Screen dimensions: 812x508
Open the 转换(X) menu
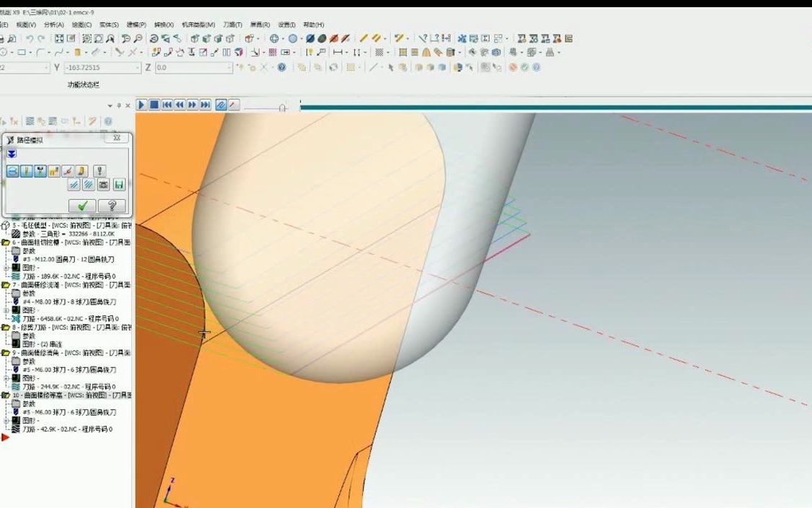[164, 25]
